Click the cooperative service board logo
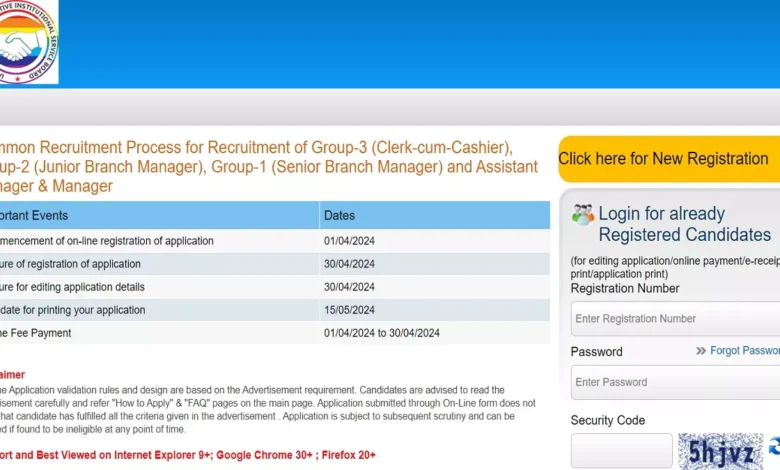This screenshot has height=470, width=780. [28, 42]
